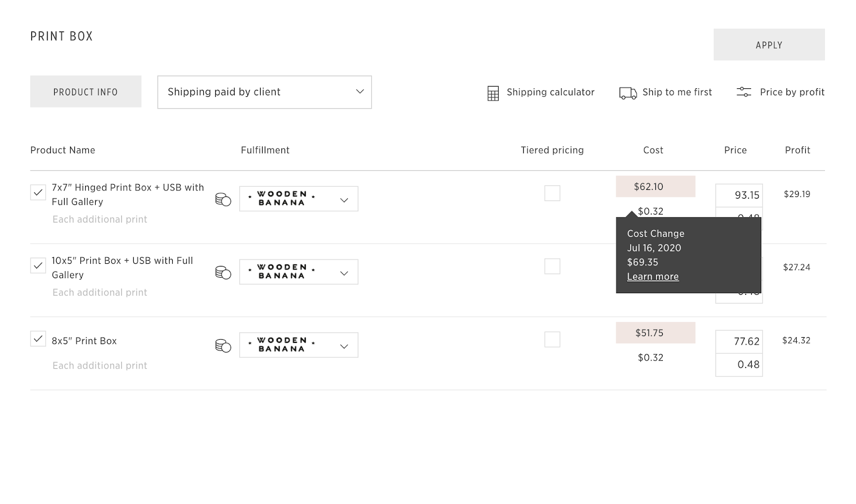Click coins icon beside 7x7" Hinged Print Box
The height and width of the screenshot is (504, 856).
click(223, 200)
